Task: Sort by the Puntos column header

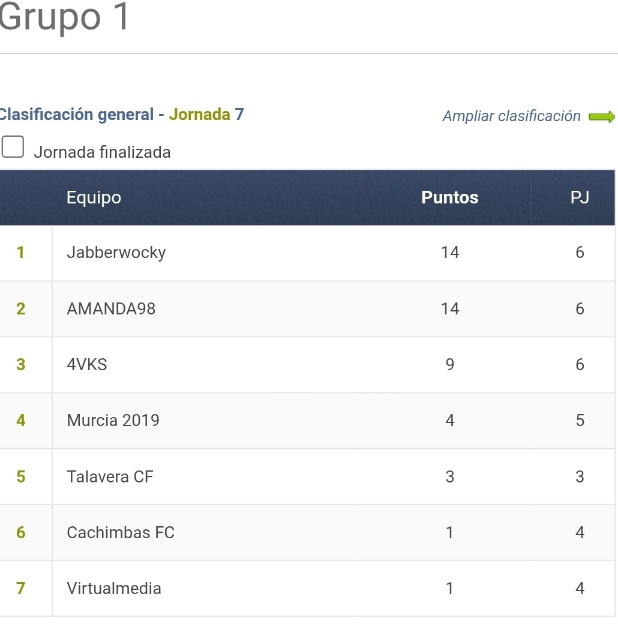Action: (x=450, y=197)
